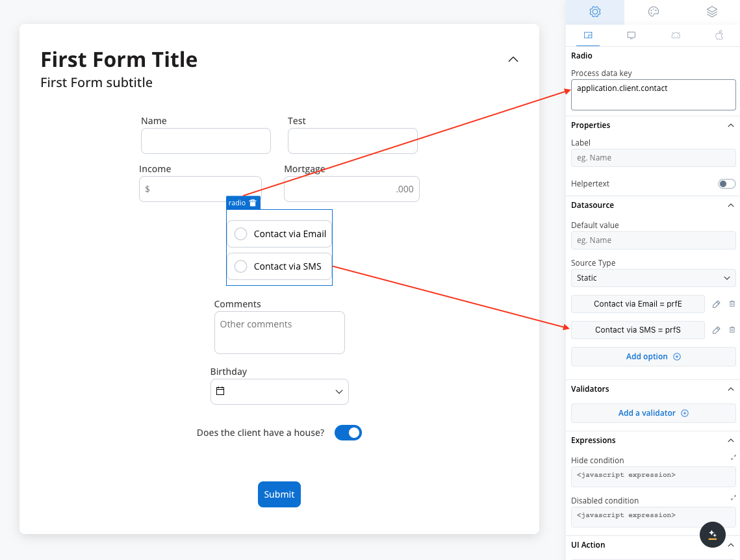Click the Submit button
740x560 pixels.
pos(279,494)
